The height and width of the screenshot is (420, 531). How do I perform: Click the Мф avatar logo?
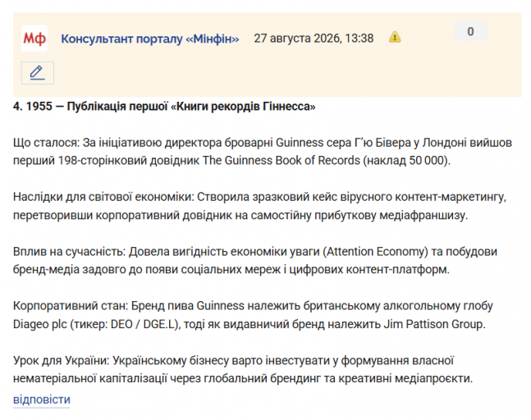(34, 39)
